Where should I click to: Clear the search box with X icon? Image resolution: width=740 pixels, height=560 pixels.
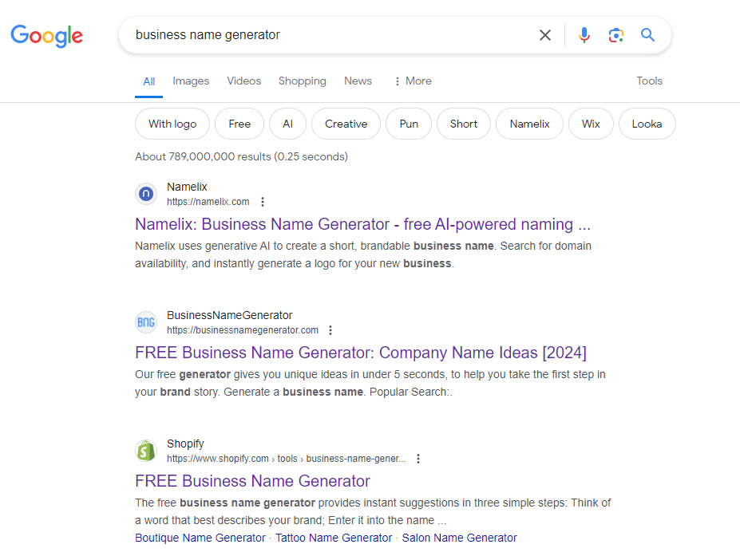coord(545,35)
